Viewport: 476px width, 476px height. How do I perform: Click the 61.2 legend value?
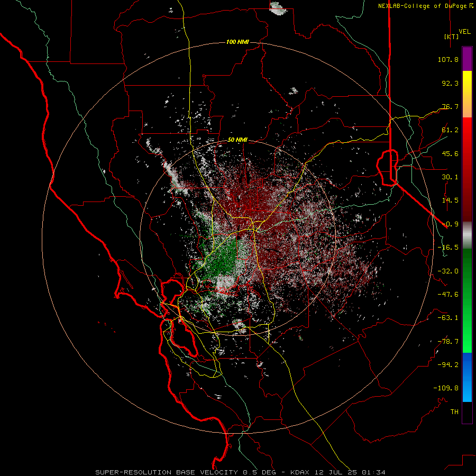pos(450,130)
